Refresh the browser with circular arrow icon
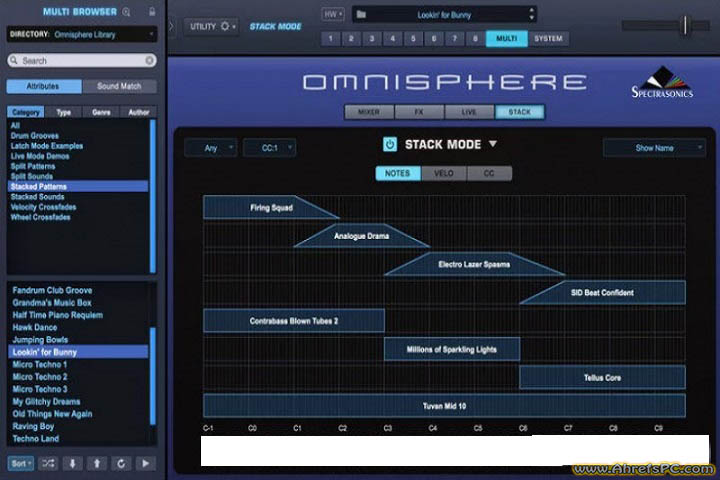Viewport: 720px width, 480px height. (121, 463)
